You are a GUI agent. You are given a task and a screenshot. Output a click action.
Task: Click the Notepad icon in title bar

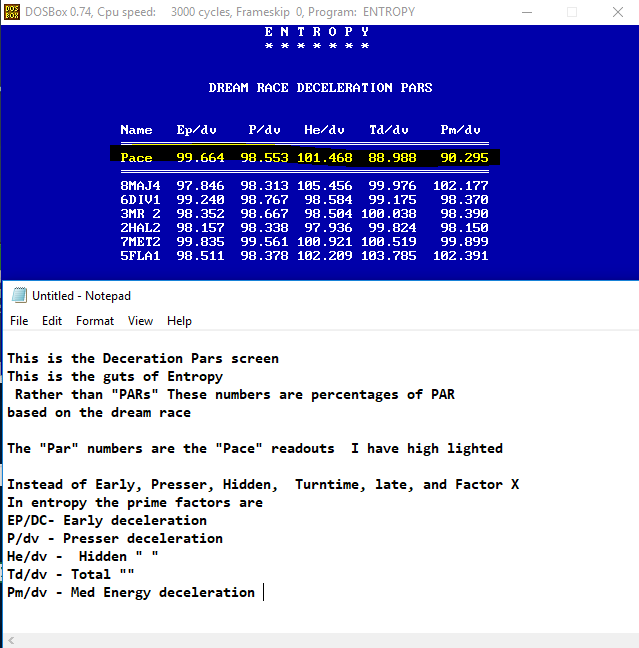point(19,295)
